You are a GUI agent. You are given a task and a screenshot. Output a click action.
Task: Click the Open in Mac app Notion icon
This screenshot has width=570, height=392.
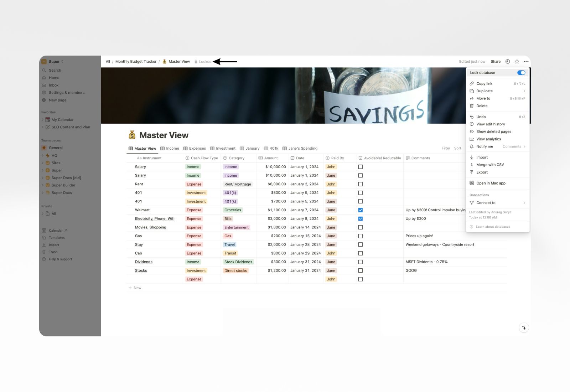[x=472, y=183]
